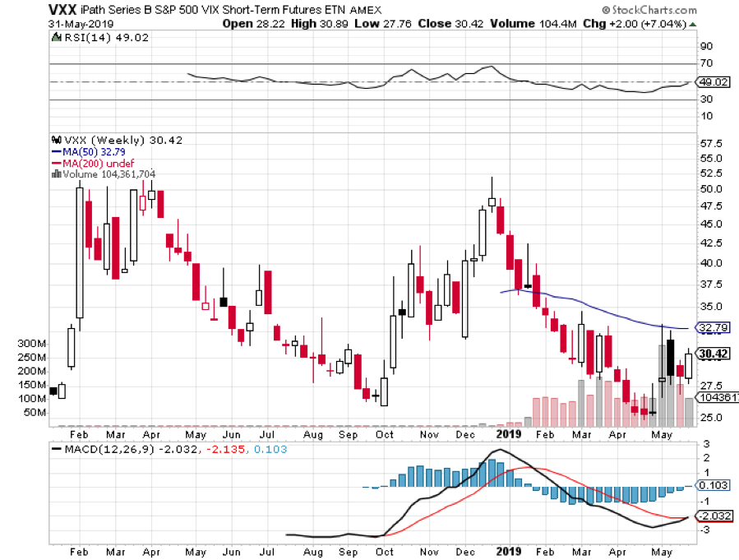Click the Oct label on the price chart axis
This screenshot has height=560, width=739.
pos(384,435)
